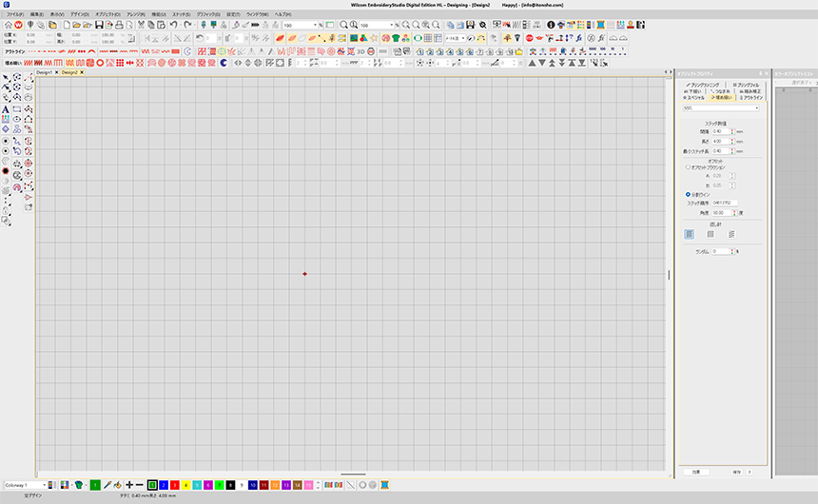Switch to the Design1 tab
This screenshot has width=818, height=504.
click(x=45, y=72)
